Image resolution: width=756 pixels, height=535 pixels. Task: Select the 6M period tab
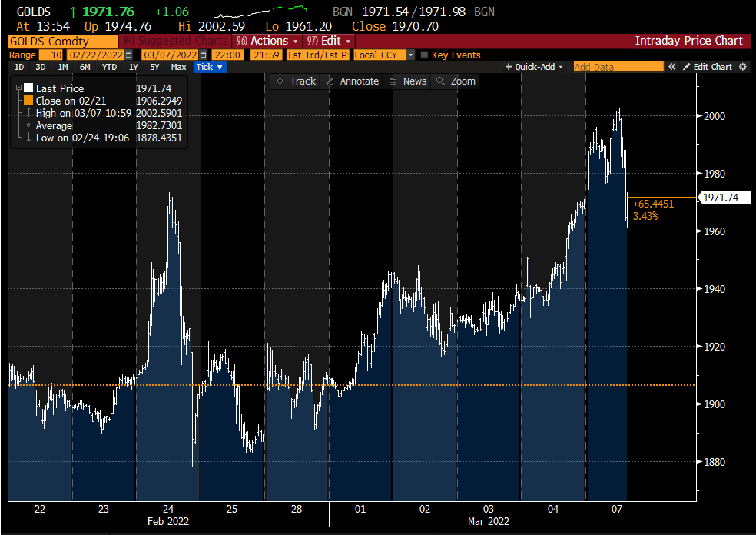85,67
